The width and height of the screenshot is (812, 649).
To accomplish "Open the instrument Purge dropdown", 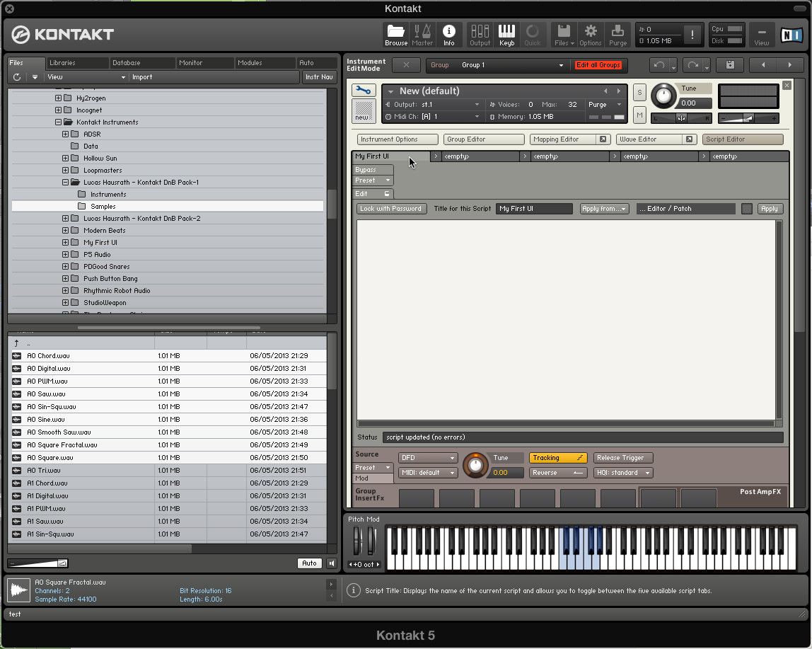I will tap(605, 104).
